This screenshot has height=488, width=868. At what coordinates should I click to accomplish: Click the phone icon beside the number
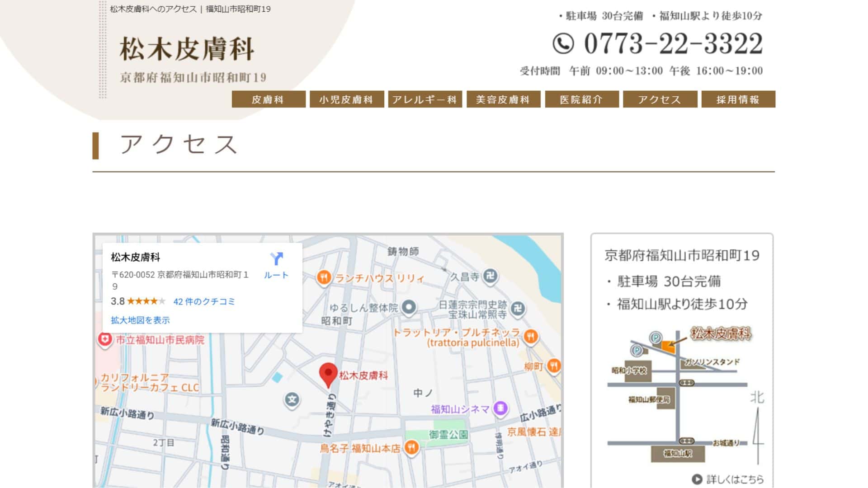[x=563, y=44]
